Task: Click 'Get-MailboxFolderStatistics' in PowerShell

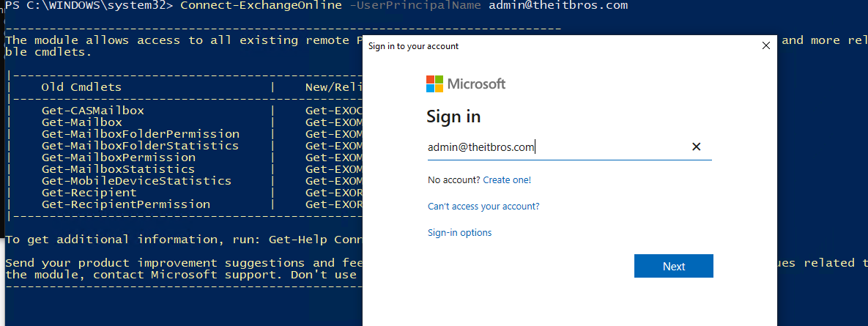Action: pyautogui.click(x=140, y=146)
